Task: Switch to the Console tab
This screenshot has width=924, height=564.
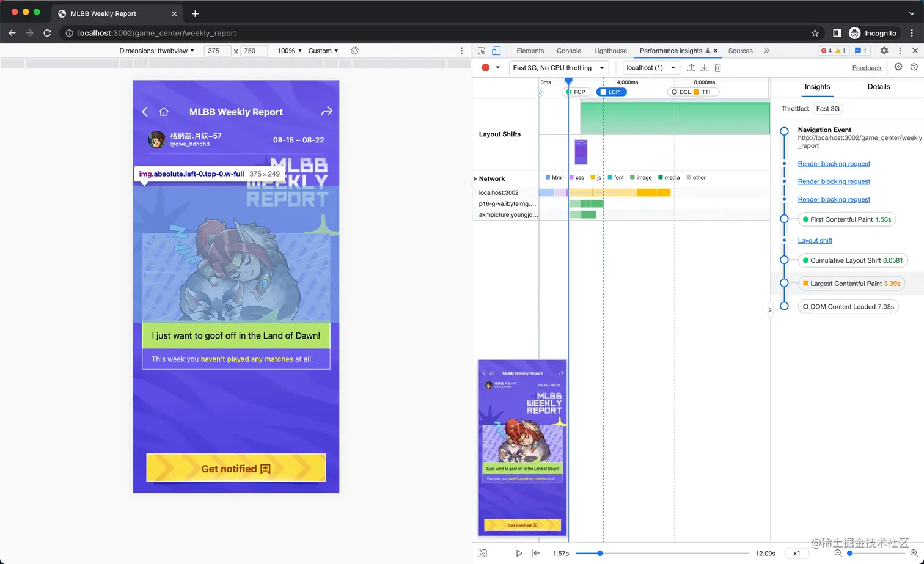Action: point(569,51)
